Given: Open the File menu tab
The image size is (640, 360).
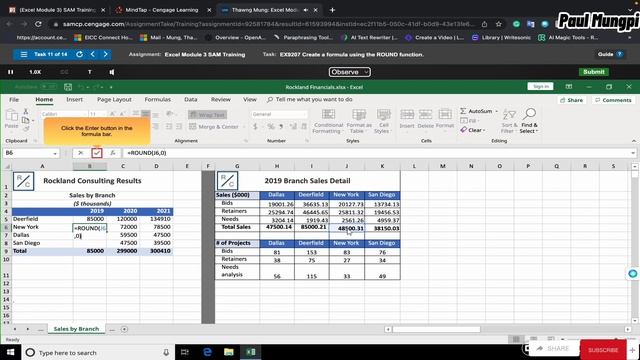Looking at the screenshot, I should pos(14,100).
